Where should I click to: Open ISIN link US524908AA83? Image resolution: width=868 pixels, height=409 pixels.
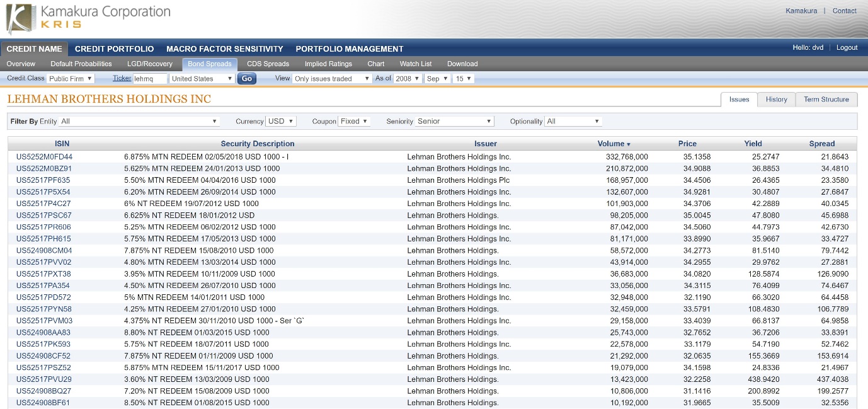[43, 332]
